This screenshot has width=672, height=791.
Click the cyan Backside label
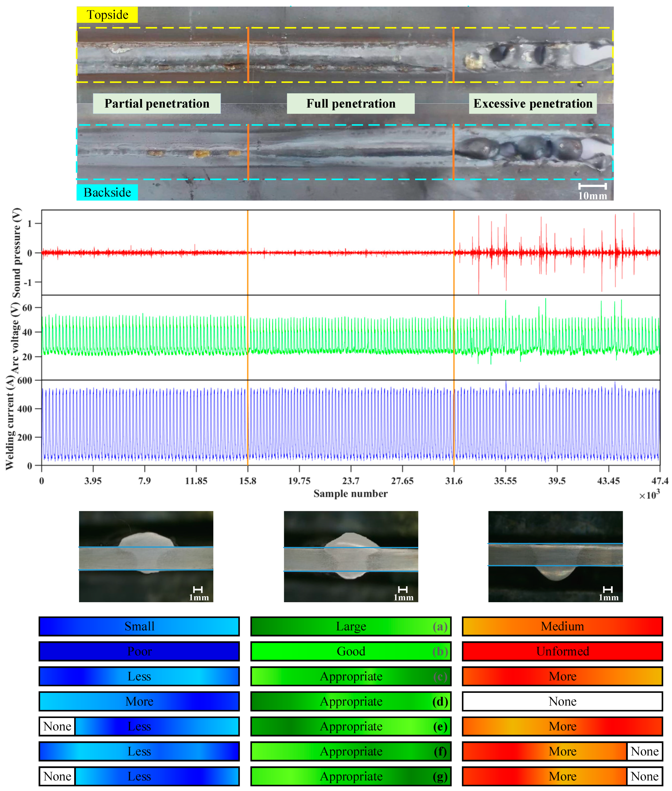pyautogui.click(x=107, y=192)
